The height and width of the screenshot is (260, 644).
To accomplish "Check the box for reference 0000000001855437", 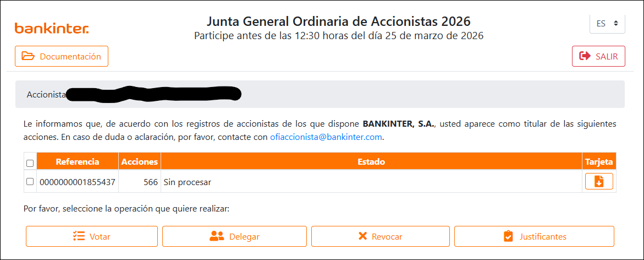I will [30, 181].
